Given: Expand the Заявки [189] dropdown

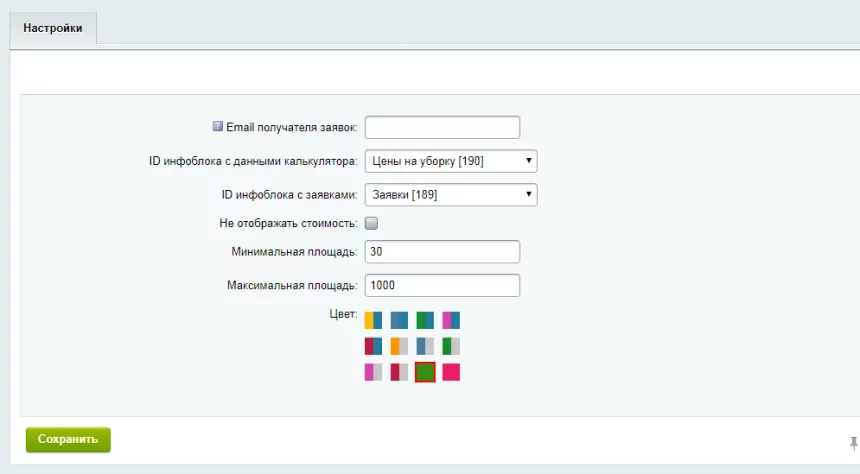Looking at the screenshot, I should (450, 195).
